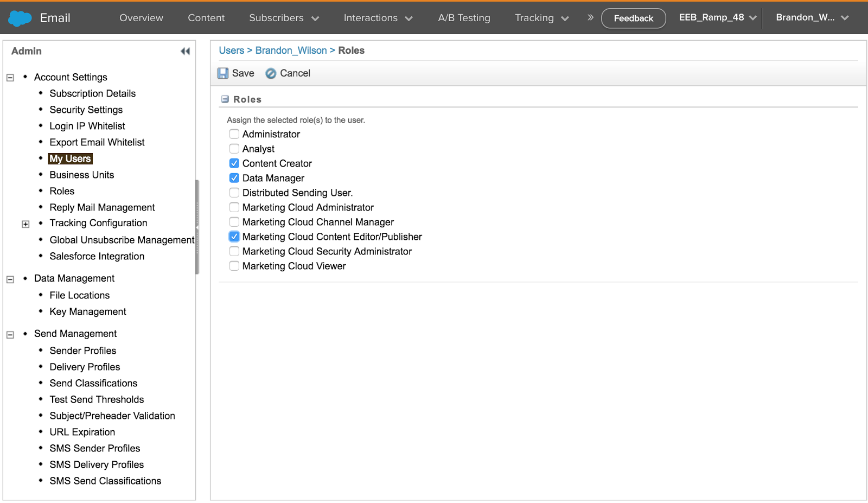Collapse the Roles section minus icon

click(x=225, y=99)
